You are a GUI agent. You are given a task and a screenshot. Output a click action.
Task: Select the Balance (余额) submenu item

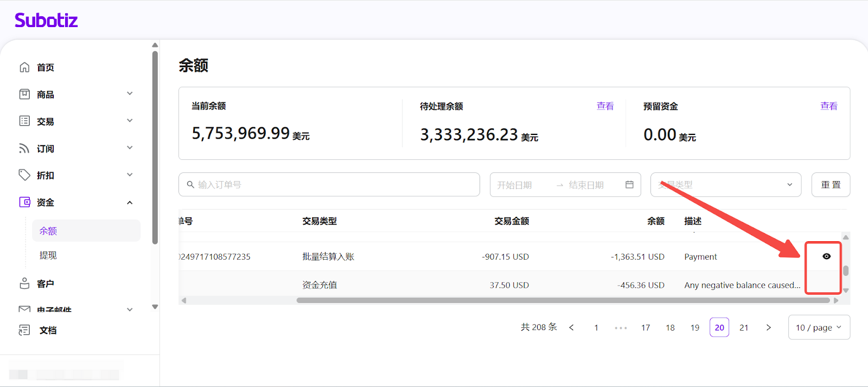tap(48, 231)
